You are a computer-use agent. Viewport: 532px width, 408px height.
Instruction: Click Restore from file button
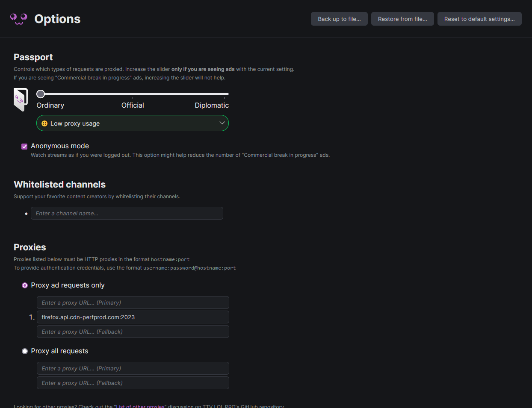pos(402,19)
